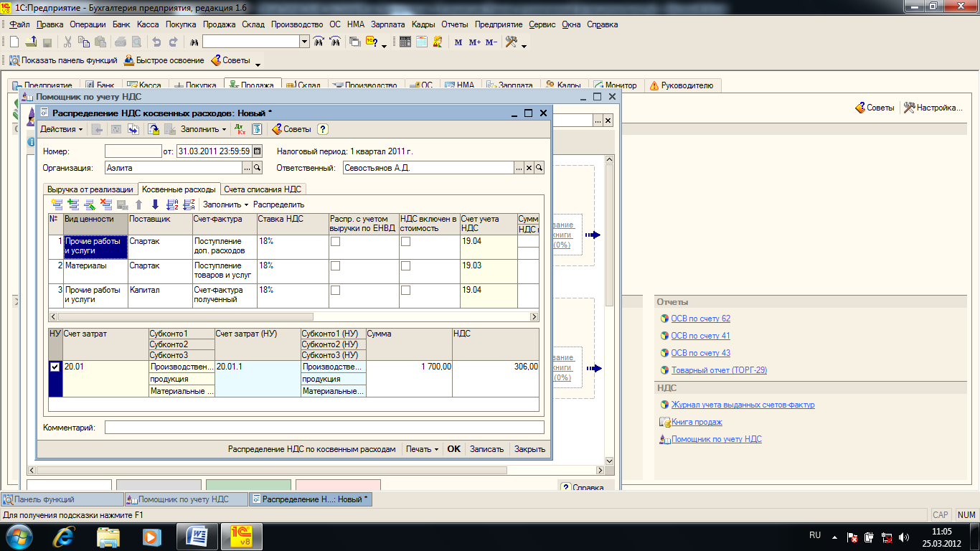980x551 pixels.
Task: Click Show function panel (Показать панель функций)
Action: coord(63,60)
